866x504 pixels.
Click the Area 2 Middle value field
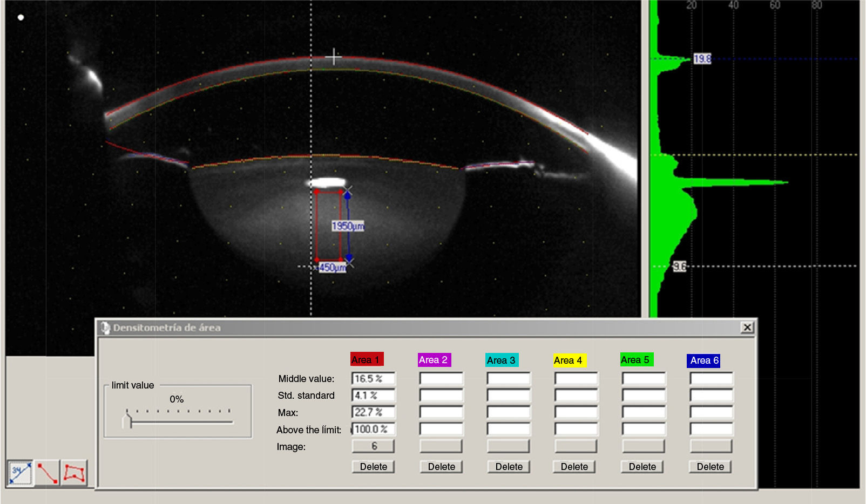pyautogui.click(x=441, y=379)
